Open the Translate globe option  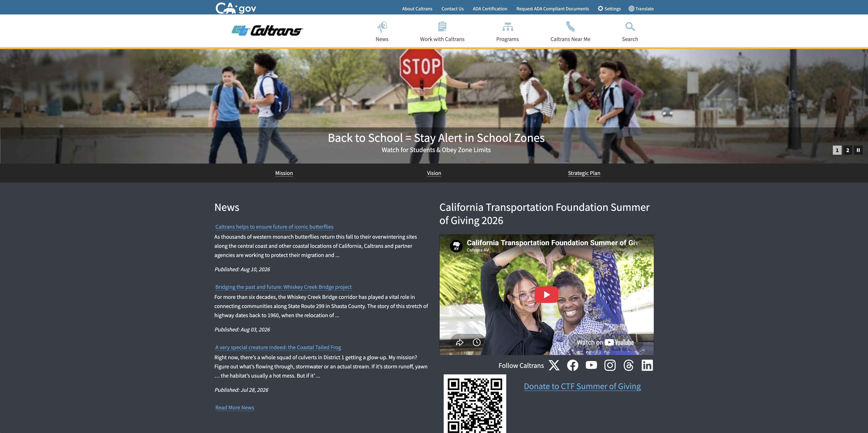[641, 9]
